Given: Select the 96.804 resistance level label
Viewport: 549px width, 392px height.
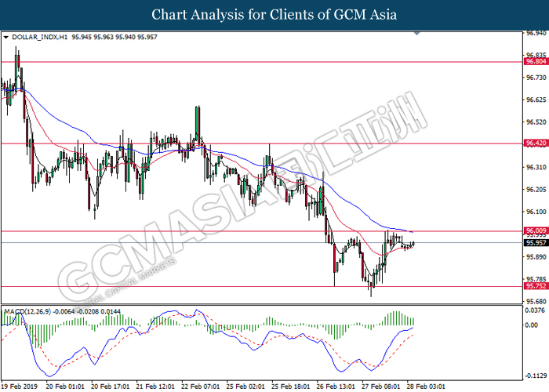Looking at the screenshot, I should (x=536, y=62).
